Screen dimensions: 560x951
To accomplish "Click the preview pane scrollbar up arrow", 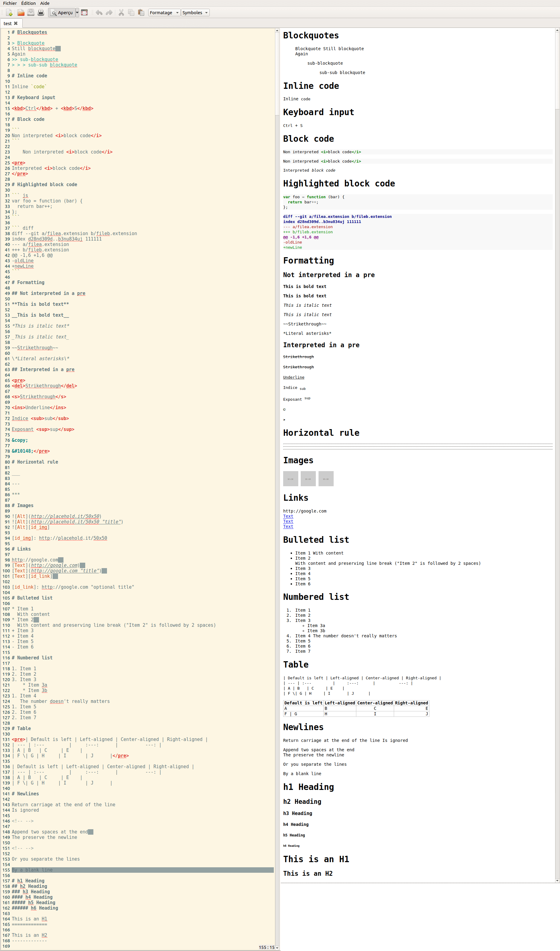I will (557, 31).
